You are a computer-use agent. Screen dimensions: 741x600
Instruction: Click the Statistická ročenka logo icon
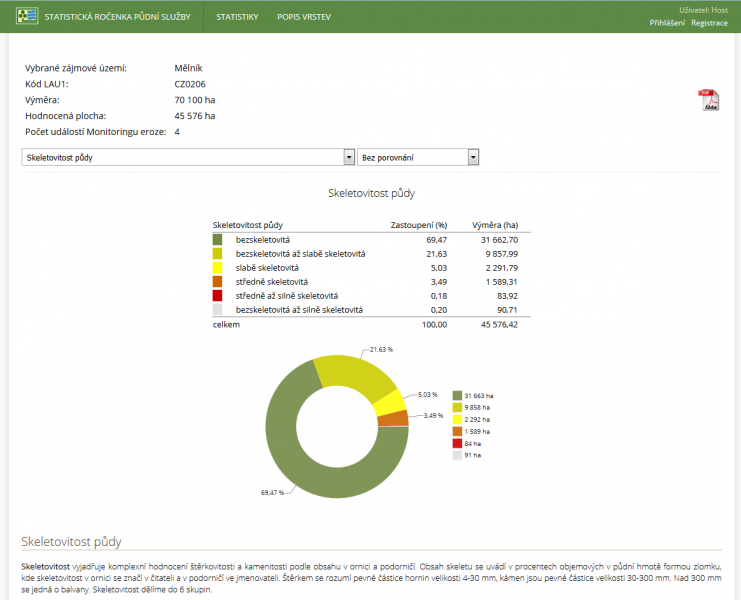27,17
